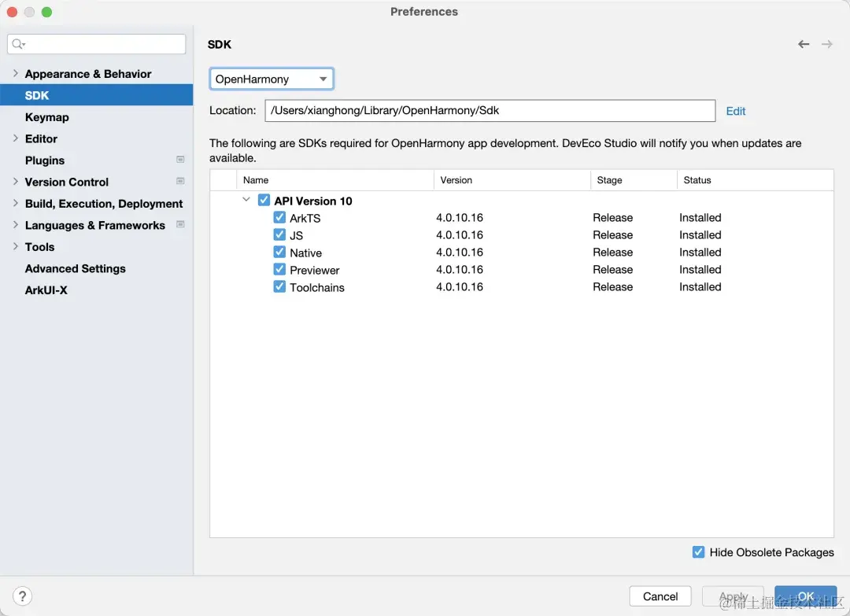The width and height of the screenshot is (850, 616).
Task: Click the project-level icon next to Plugins
Action: pos(180,159)
